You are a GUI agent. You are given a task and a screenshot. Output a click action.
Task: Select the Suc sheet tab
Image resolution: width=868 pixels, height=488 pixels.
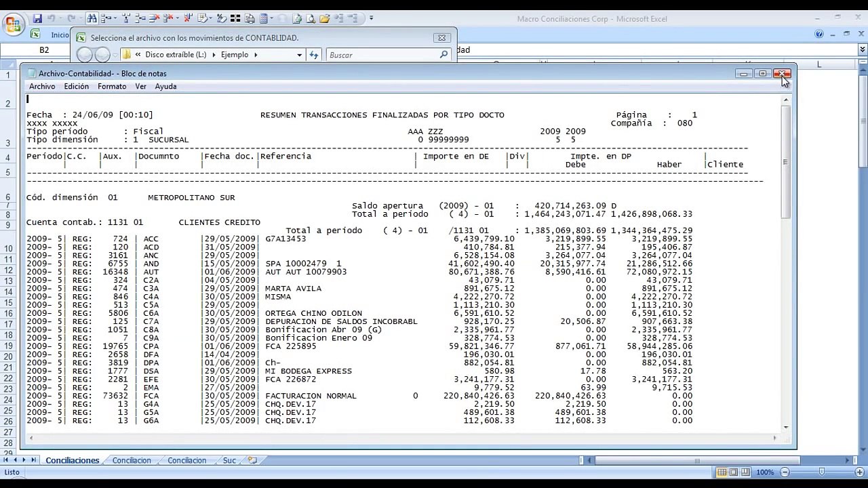pyautogui.click(x=229, y=460)
